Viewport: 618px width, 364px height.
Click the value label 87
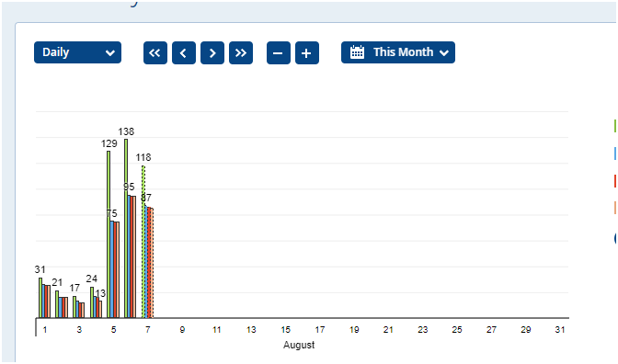pos(146,198)
